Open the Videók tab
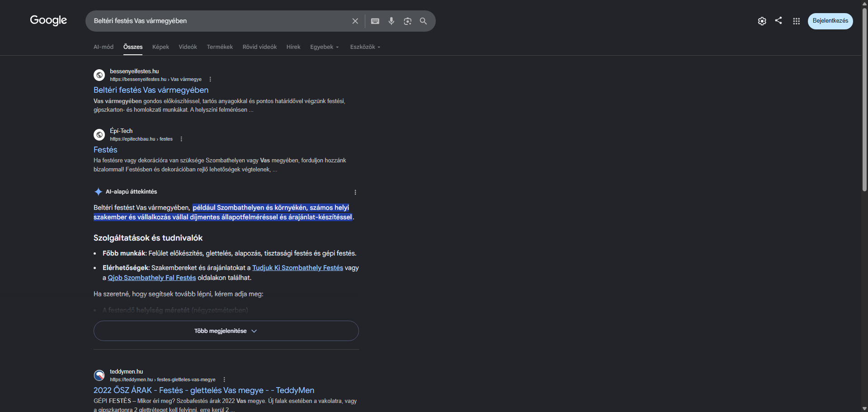This screenshot has height=412, width=868. tap(188, 47)
